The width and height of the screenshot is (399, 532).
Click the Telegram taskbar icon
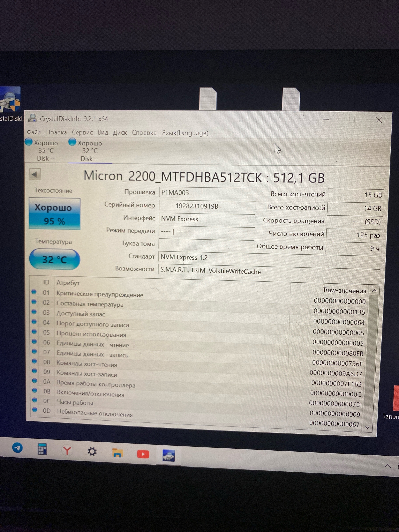coord(17,448)
